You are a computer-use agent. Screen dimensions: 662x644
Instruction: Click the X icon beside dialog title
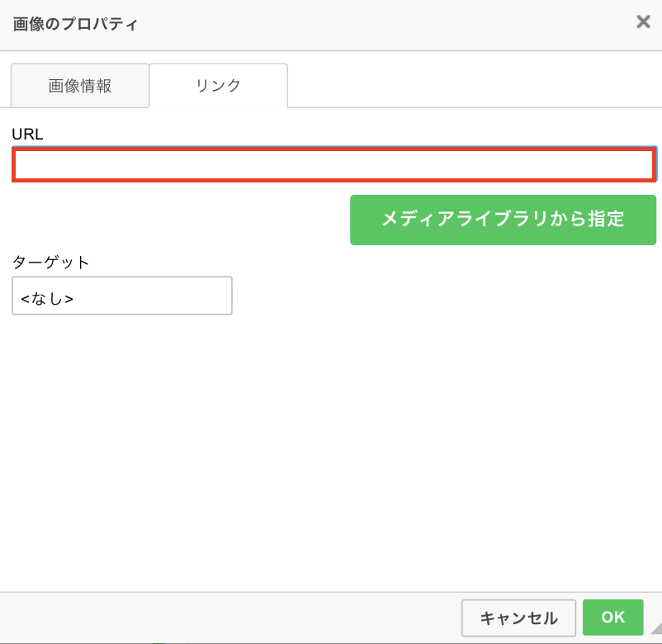point(643,22)
